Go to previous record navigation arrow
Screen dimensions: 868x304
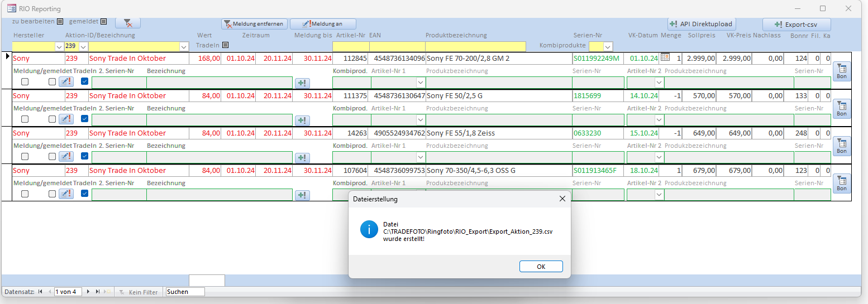(49, 292)
